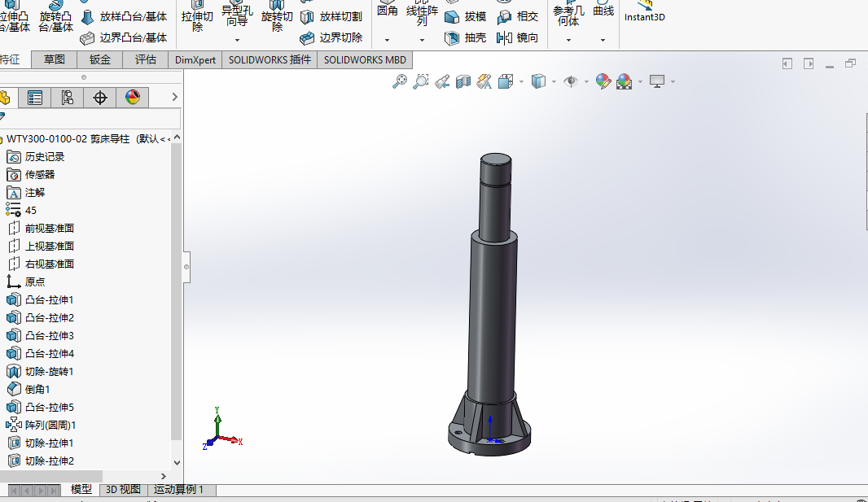
Task: Click the View Settings monitor icon
Action: point(657,82)
